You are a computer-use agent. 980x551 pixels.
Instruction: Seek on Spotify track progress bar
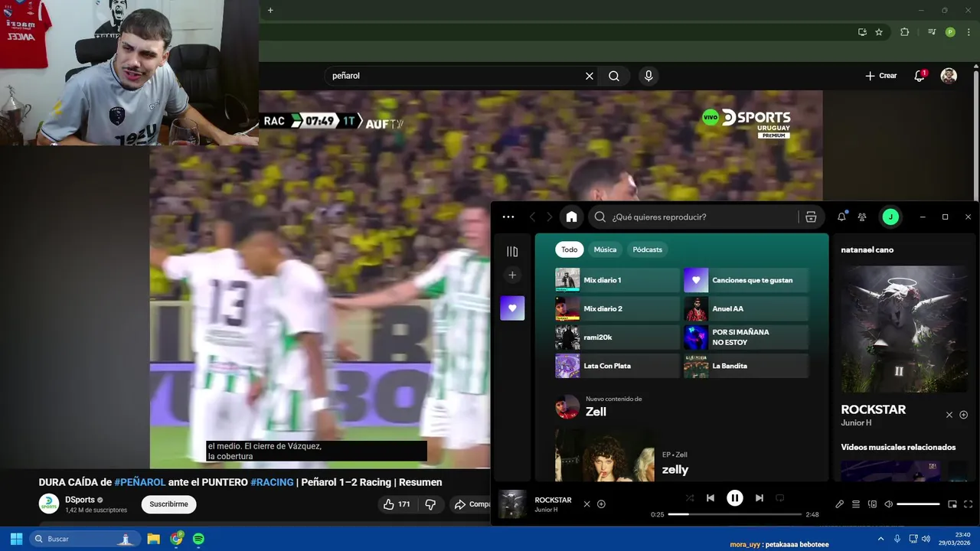[x=735, y=514]
